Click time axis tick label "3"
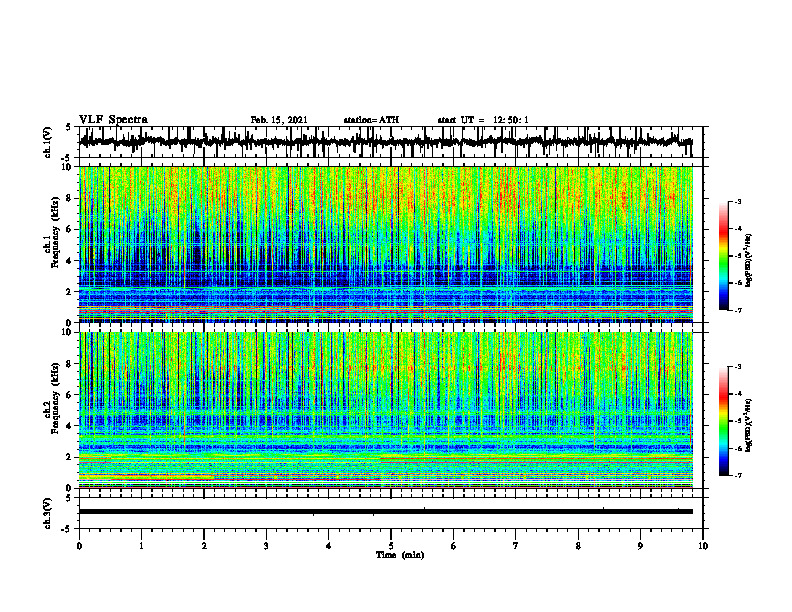The image size is (792, 612). [x=266, y=546]
